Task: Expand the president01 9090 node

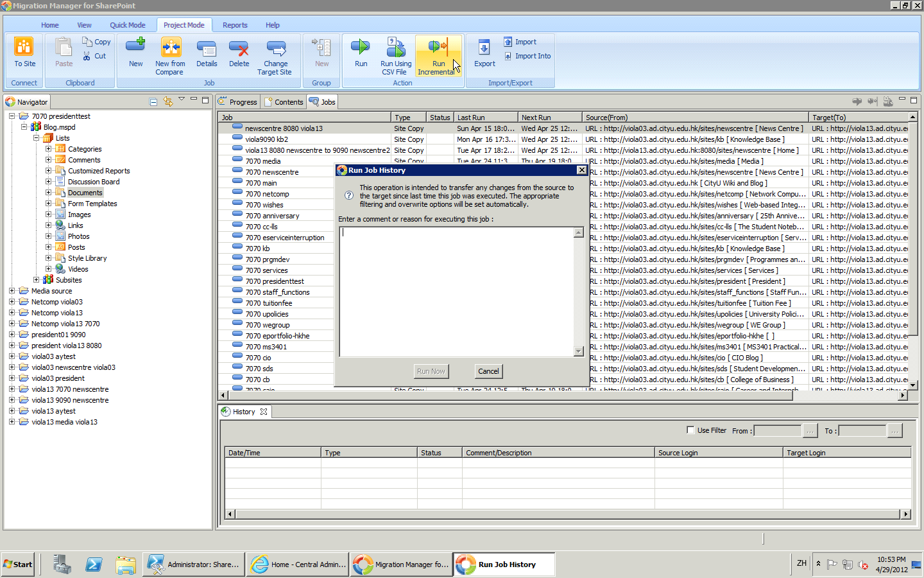Action: point(12,335)
